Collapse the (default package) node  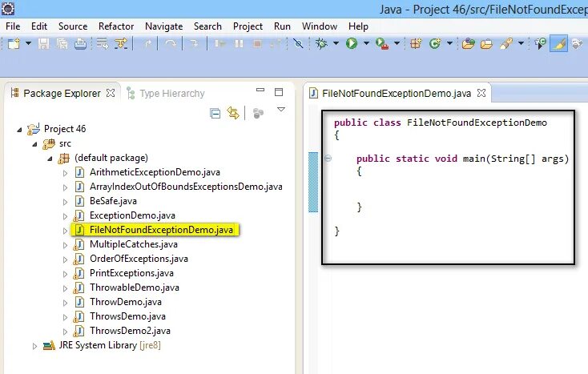tap(50, 159)
